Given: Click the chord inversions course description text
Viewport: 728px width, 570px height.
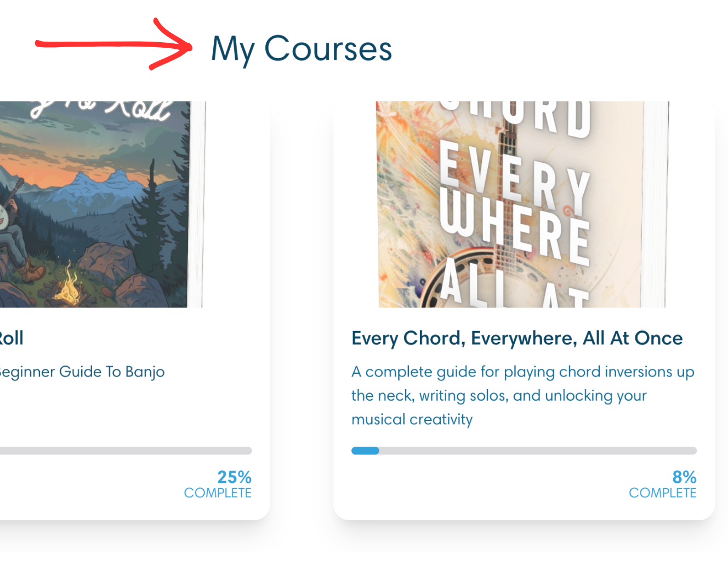Looking at the screenshot, I should pos(522,395).
